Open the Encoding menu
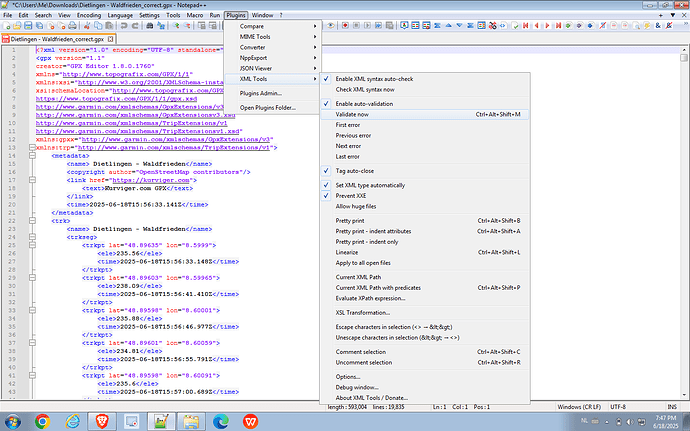 pyautogui.click(x=89, y=15)
